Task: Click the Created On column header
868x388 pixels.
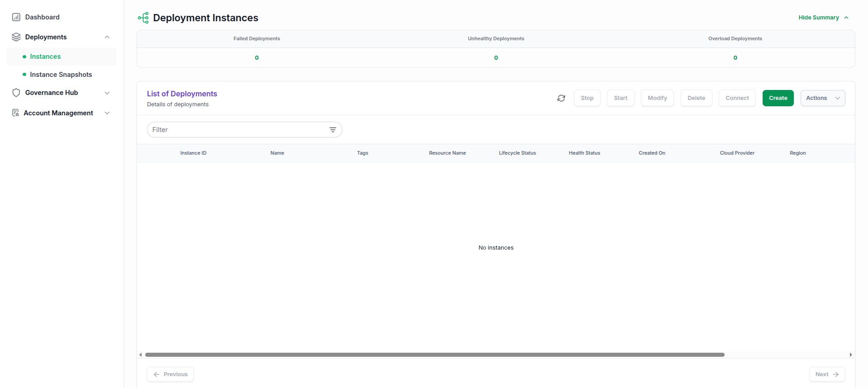Action: tap(652, 153)
